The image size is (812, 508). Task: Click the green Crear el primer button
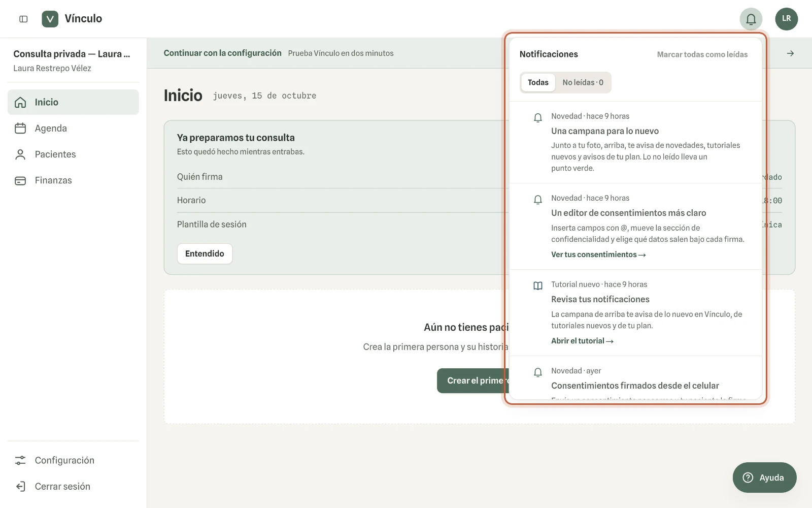(x=473, y=380)
